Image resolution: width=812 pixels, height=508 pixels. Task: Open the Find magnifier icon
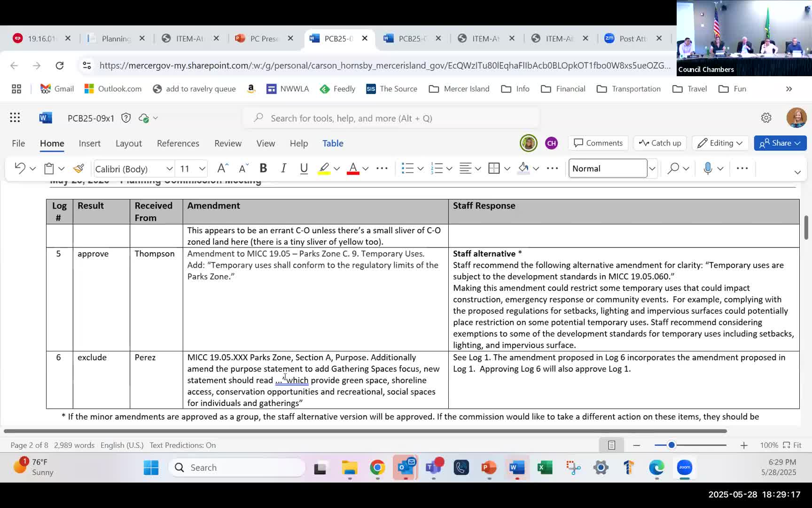(673, 168)
